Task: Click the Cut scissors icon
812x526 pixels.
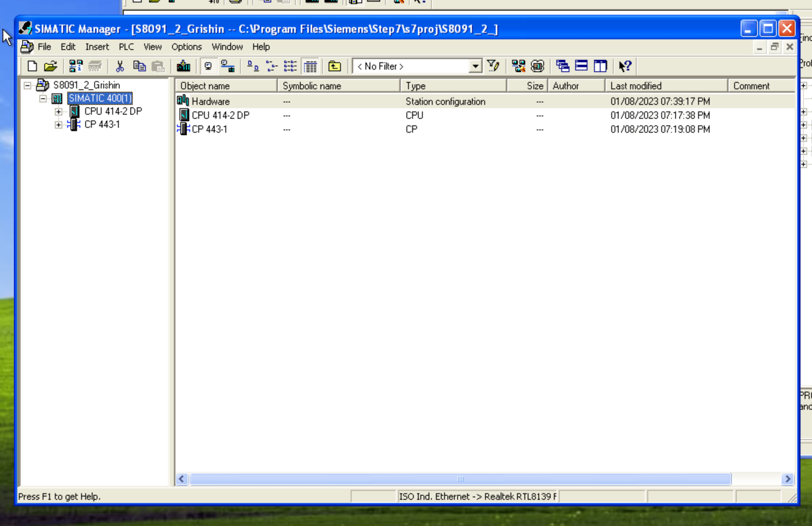Action: tap(120, 66)
